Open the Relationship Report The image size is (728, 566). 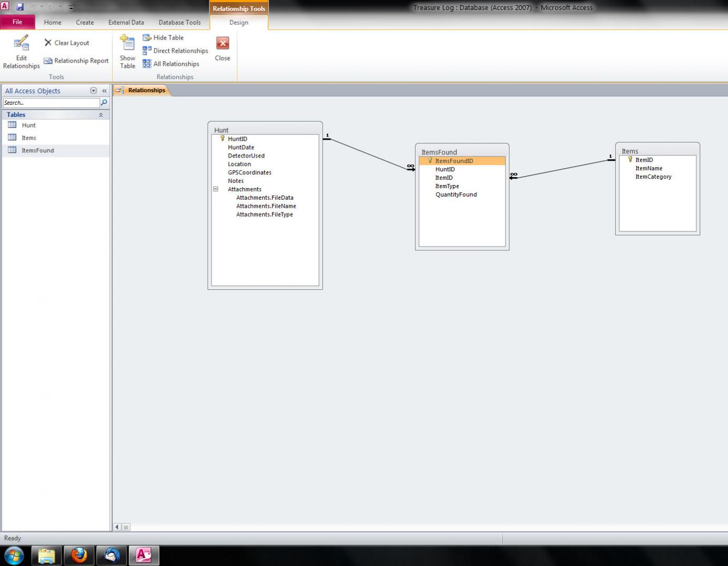click(76, 61)
